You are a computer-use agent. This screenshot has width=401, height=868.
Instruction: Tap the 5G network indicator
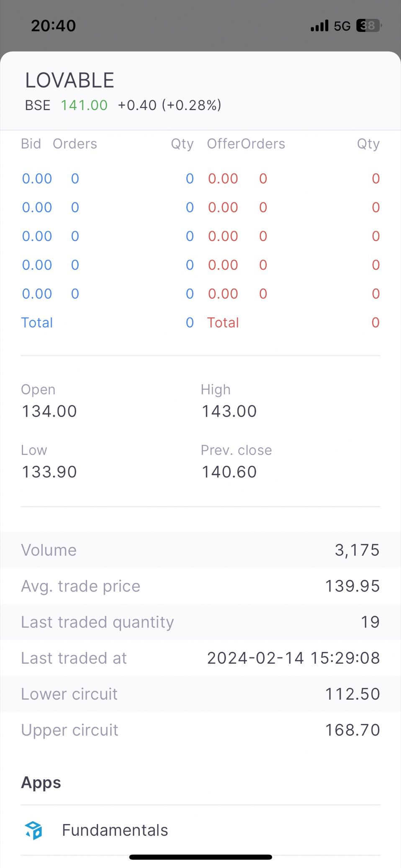pyautogui.click(x=342, y=26)
